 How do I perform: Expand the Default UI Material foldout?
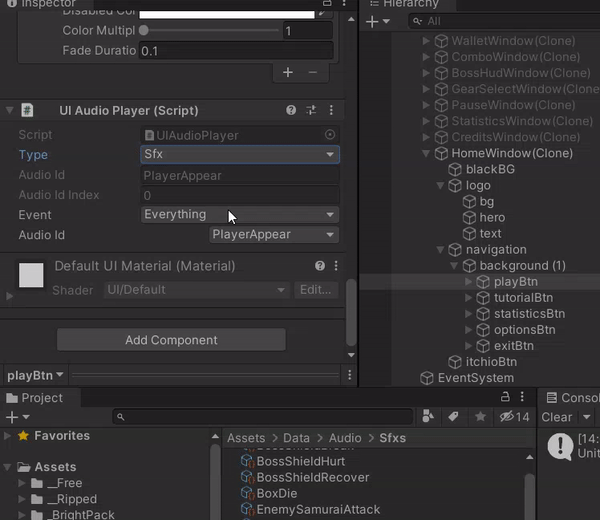click(x=10, y=296)
